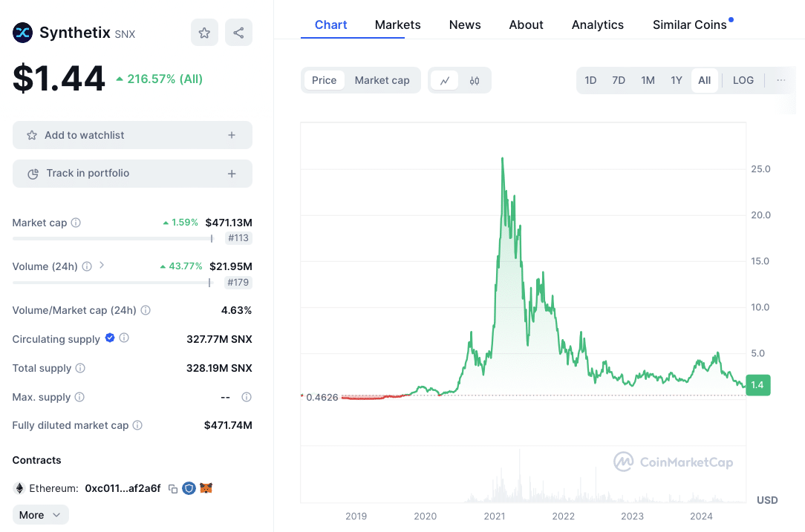The image size is (805, 532).
Task: Show the Circulating supply info icon
Action: coord(124,338)
